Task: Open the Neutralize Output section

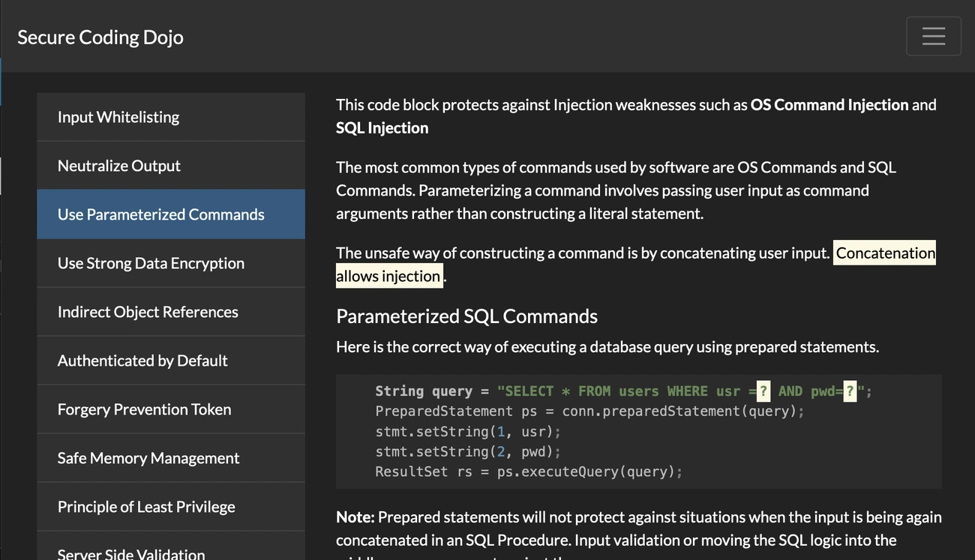Action: click(x=171, y=166)
